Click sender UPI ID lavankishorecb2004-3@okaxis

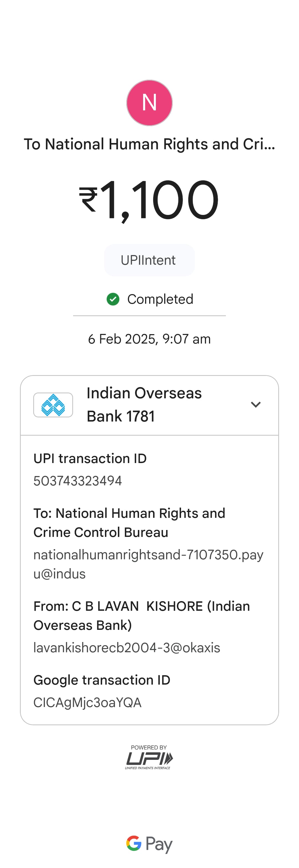[x=127, y=648]
